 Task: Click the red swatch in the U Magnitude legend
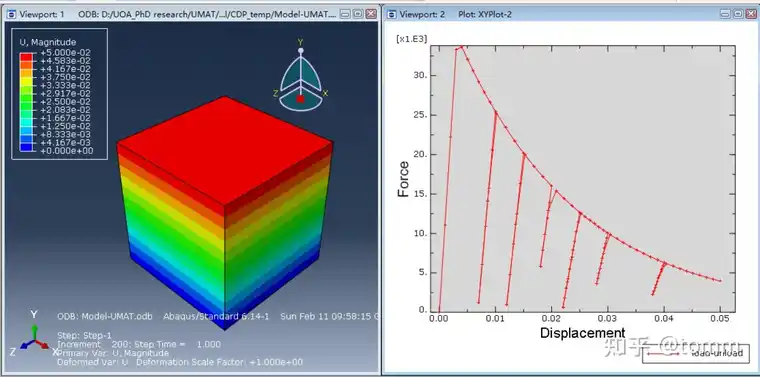tap(26, 57)
